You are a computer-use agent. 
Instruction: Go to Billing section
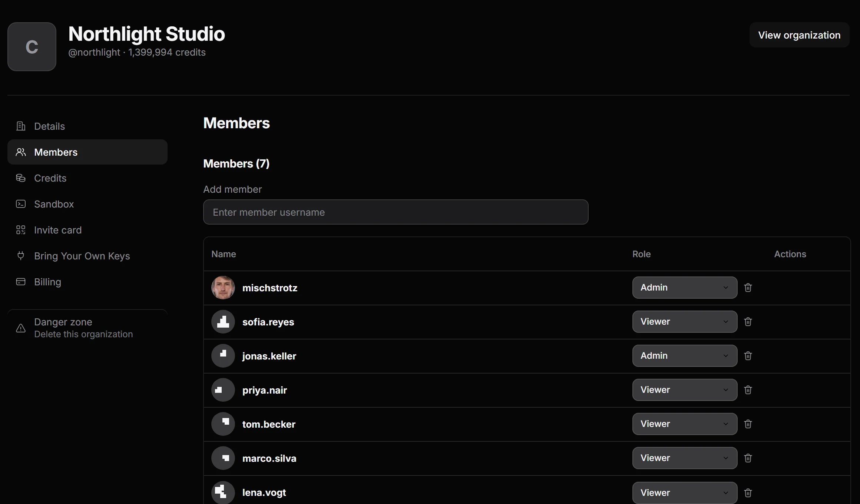tap(87, 282)
